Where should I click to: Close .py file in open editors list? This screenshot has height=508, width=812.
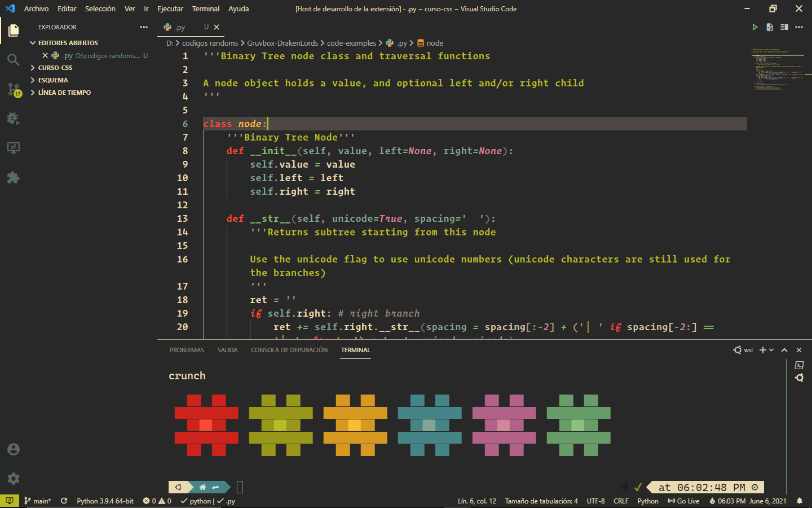(45, 55)
